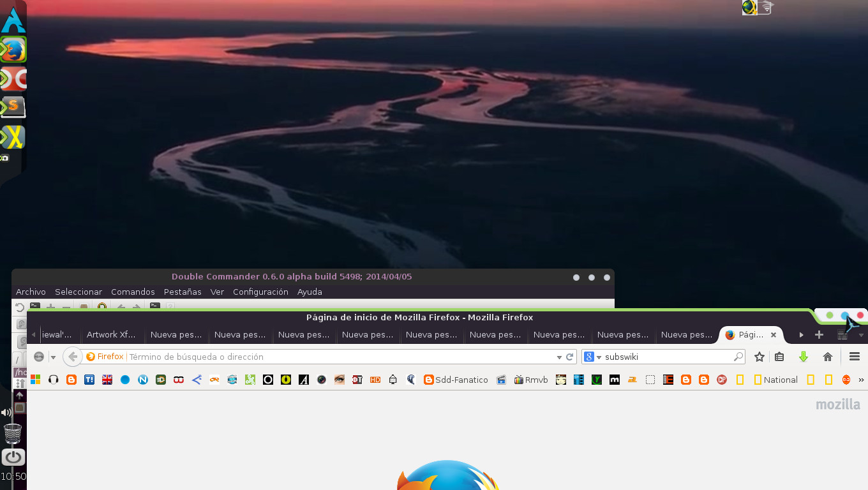Switch to the Artwork Xf... tab
The width and height of the screenshot is (868, 490).
click(113, 334)
